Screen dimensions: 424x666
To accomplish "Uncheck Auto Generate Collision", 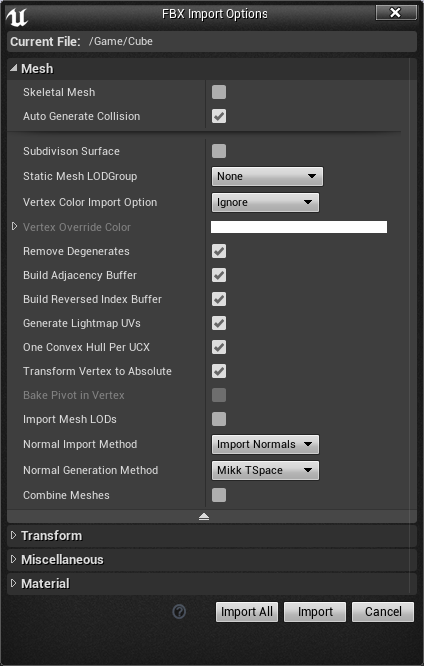I will (219, 116).
